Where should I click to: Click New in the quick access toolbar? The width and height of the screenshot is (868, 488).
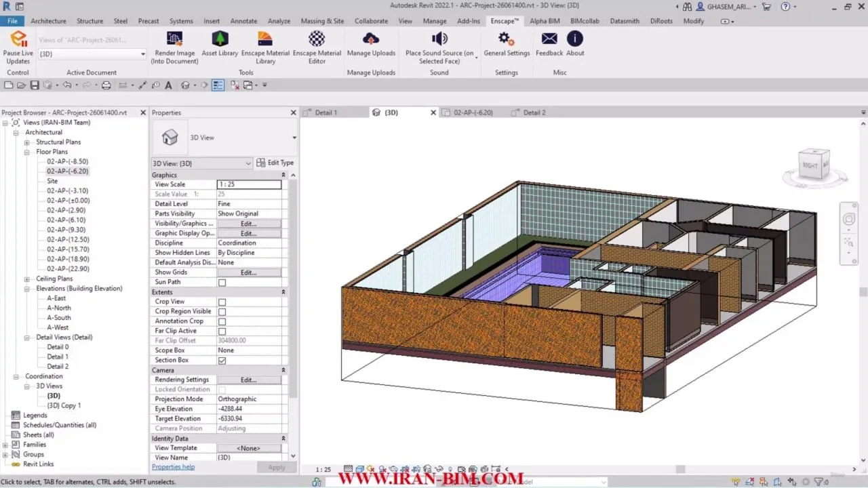(9, 85)
